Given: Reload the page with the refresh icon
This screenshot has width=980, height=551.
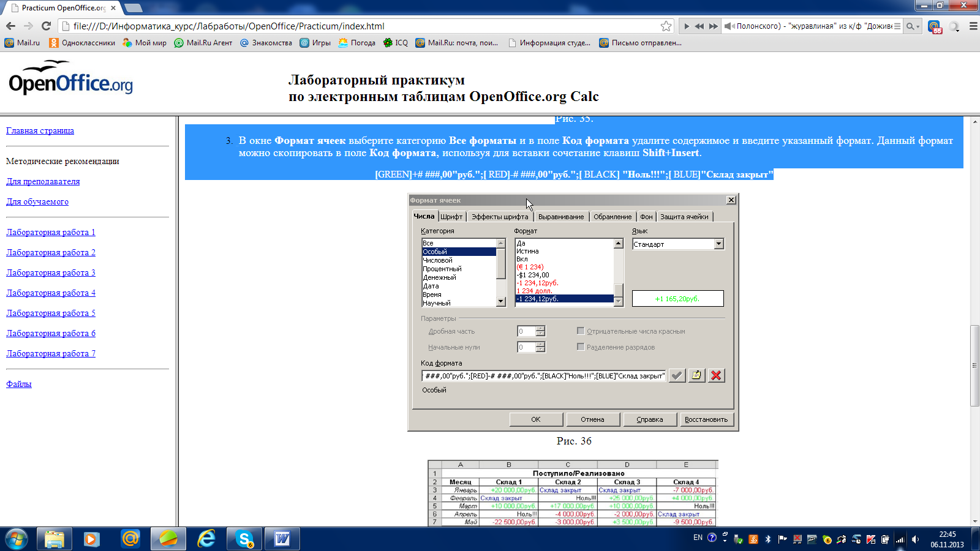Looking at the screenshot, I should pos(46,26).
